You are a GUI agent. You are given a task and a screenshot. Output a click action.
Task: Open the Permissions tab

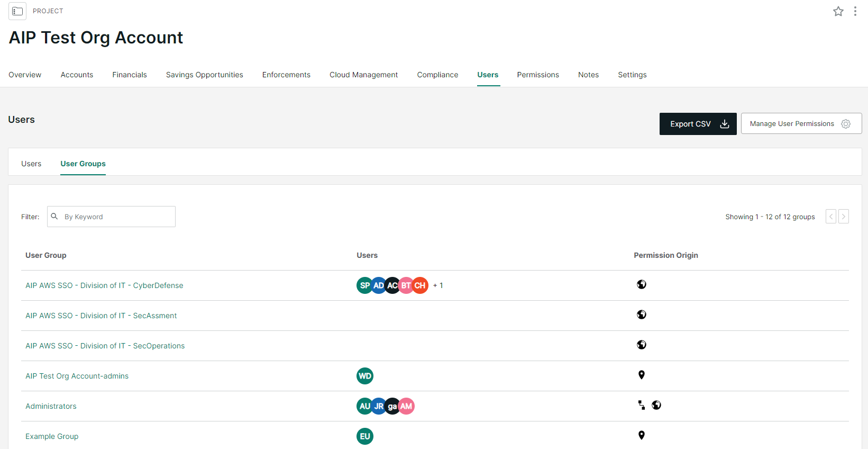(538, 75)
